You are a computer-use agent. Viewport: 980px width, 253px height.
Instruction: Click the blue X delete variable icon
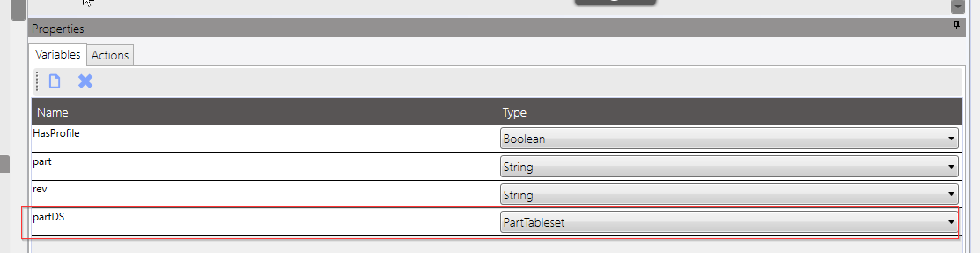pyautogui.click(x=85, y=81)
